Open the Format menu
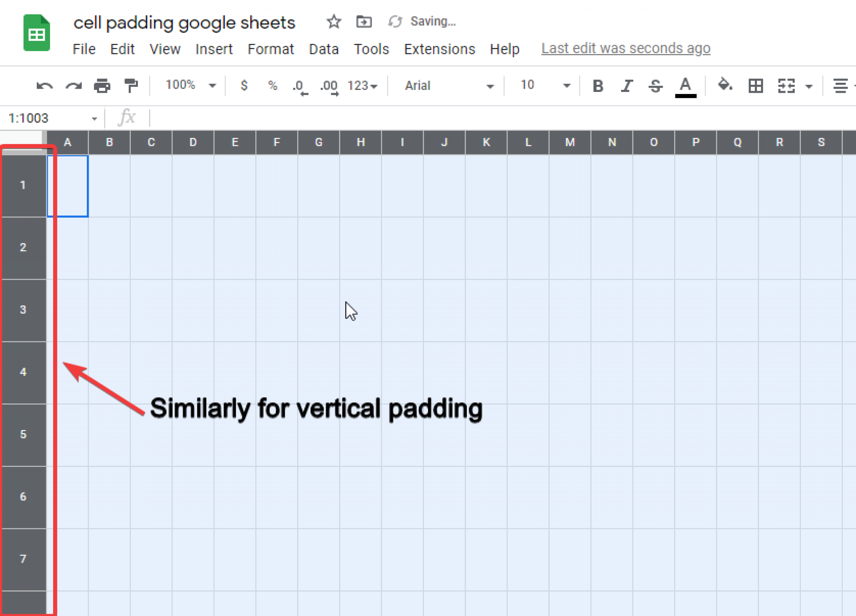The height and width of the screenshot is (616, 856). pyautogui.click(x=271, y=49)
